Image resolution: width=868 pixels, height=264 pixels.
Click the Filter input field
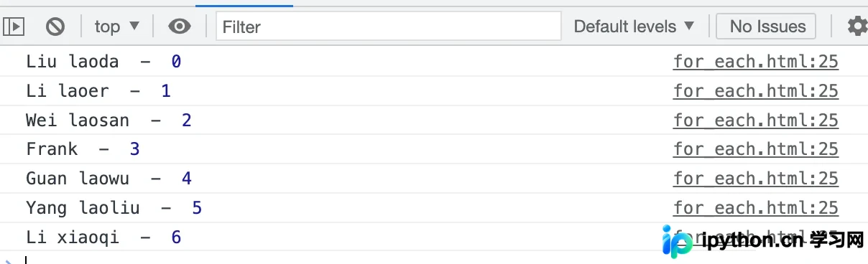389,27
